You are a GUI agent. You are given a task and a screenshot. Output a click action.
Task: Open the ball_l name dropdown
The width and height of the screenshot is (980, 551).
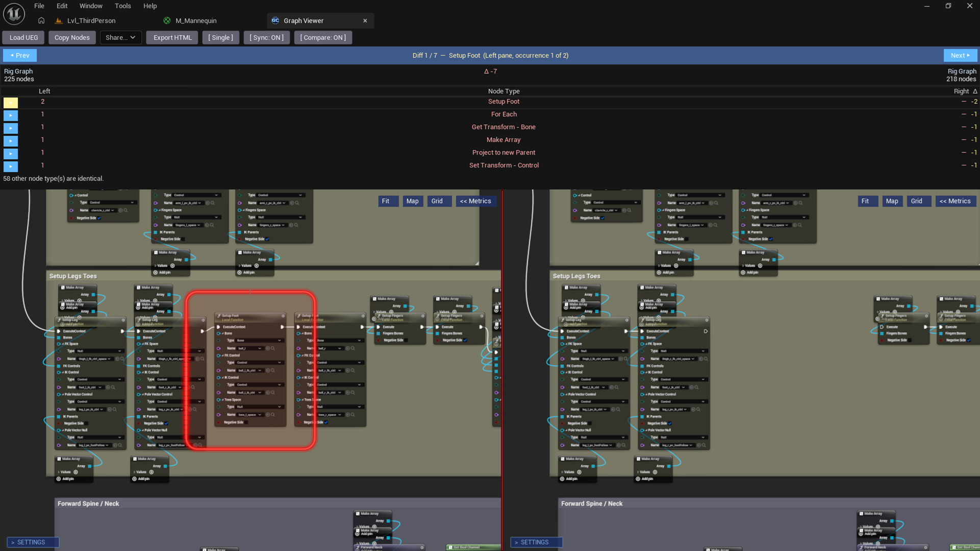[250, 349]
